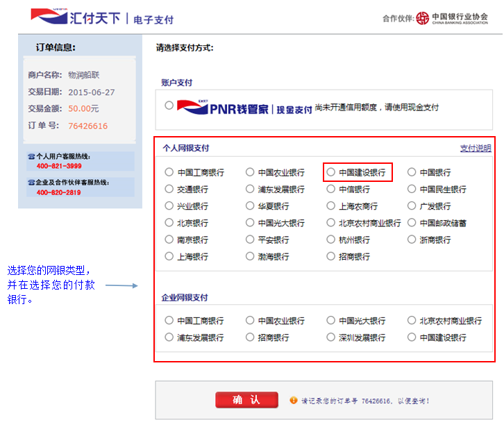Click the hotline number 400-820-2819
This screenshot has width=504, height=427.
click(58, 192)
